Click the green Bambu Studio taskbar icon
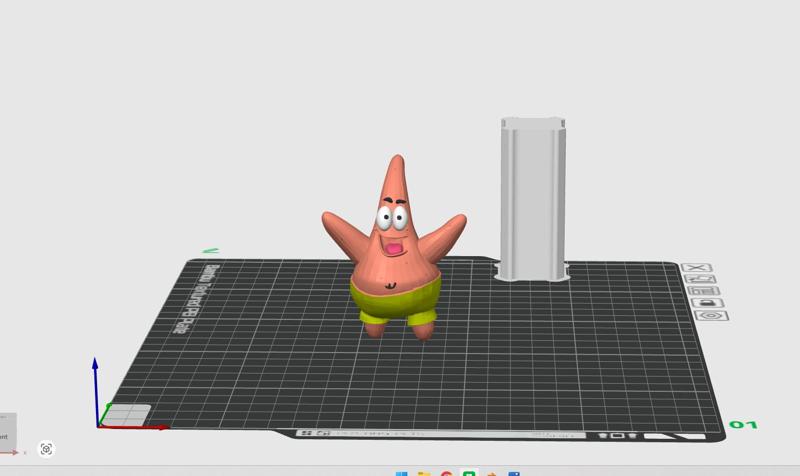This screenshot has height=476, width=800. point(469,473)
